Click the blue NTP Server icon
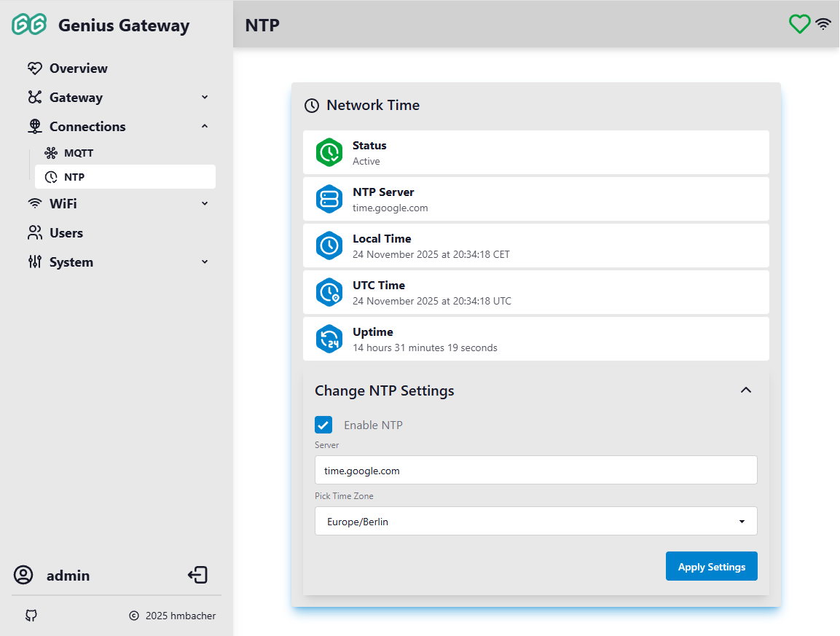The height and width of the screenshot is (636, 840). click(329, 199)
